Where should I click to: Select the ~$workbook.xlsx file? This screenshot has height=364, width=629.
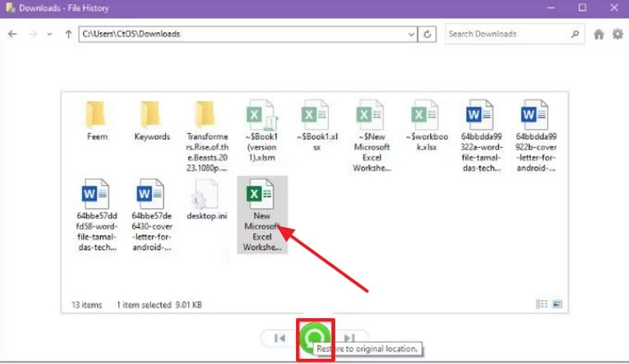coord(426,126)
